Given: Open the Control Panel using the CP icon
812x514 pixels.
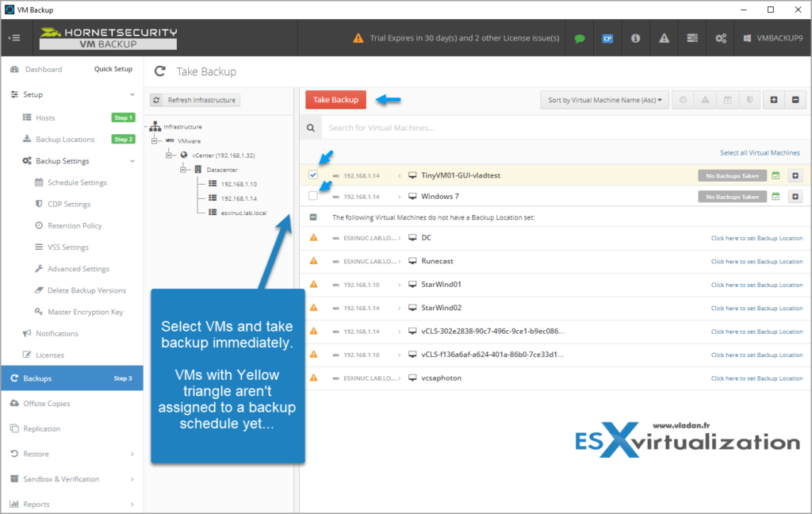Looking at the screenshot, I should [x=607, y=37].
